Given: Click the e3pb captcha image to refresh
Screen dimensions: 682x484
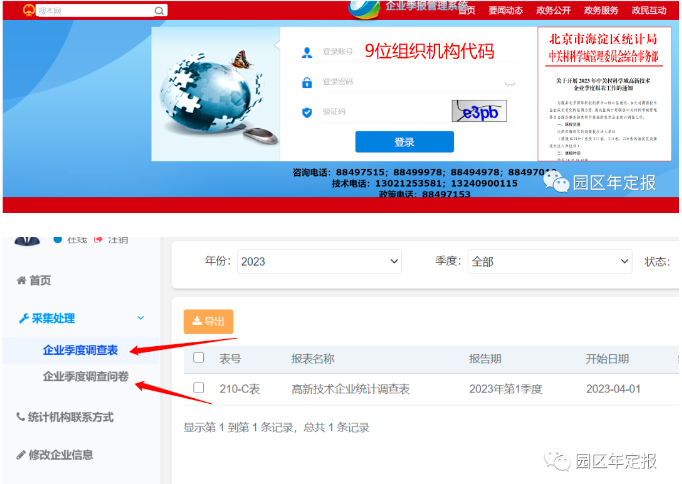Looking at the screenshot, I should [478, 113].
